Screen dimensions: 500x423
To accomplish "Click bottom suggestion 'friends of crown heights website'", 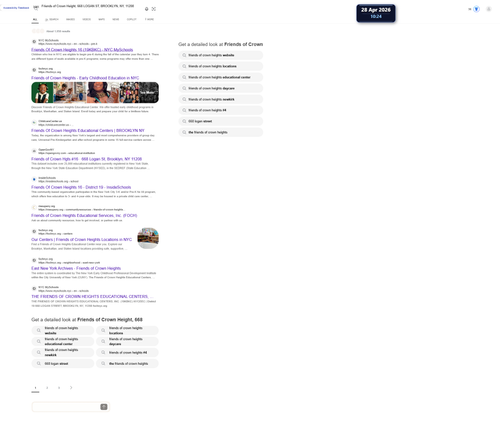I will 63,330.
